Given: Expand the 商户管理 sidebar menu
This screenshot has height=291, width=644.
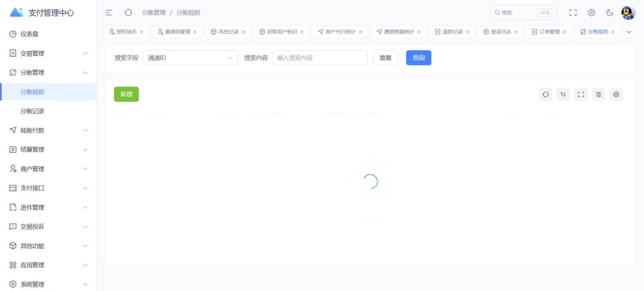Looking at the screenshot, I should tap(48, 168).
